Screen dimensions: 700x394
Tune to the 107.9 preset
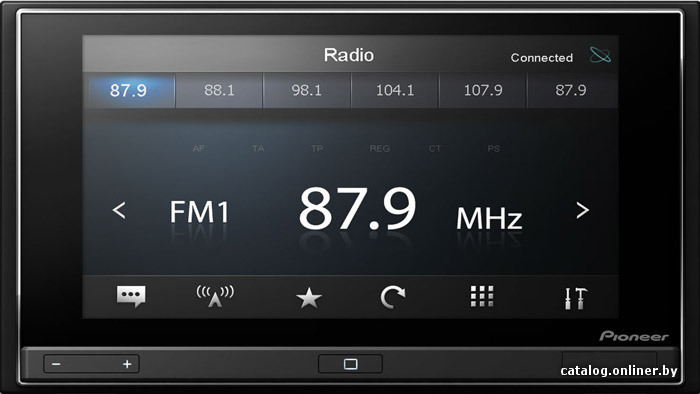483,91
